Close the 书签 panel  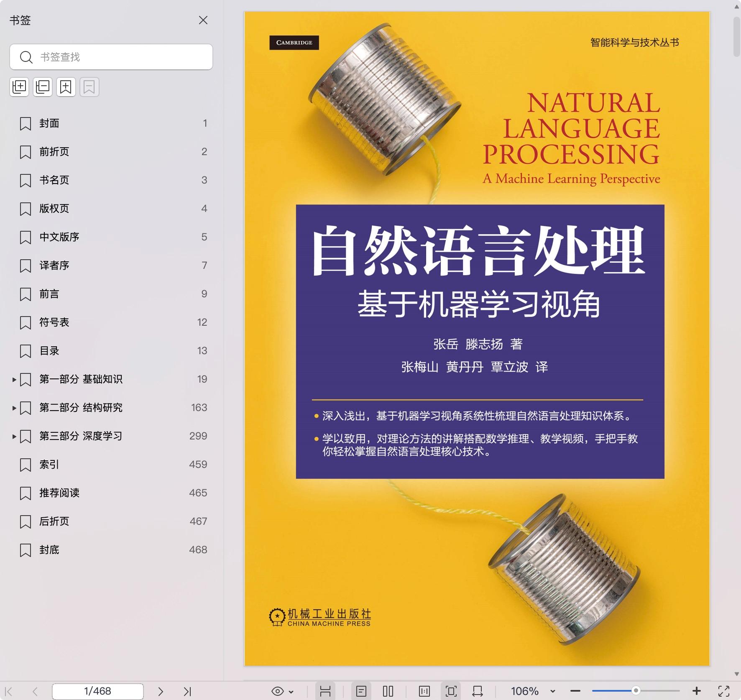click(203, 20)
